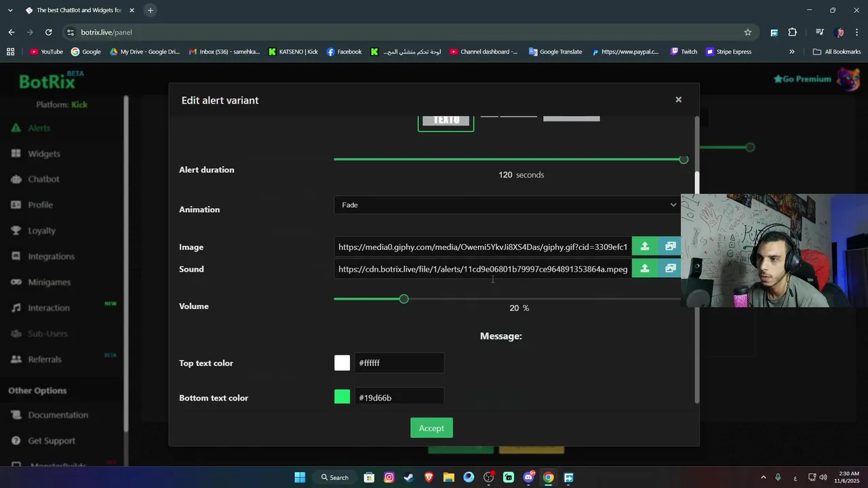
Task: Open the gallery picker for the Image field
Action: tap(670, 247)
